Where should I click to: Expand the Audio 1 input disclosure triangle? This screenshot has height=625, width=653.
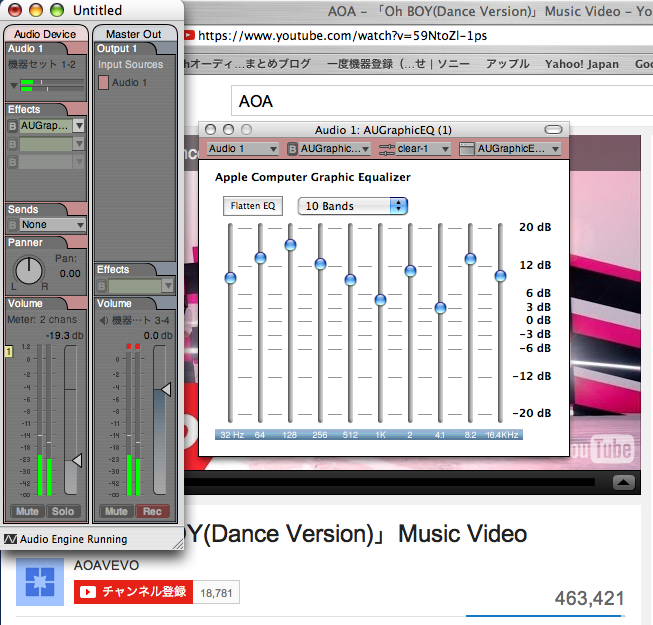[x=14, y=85]
